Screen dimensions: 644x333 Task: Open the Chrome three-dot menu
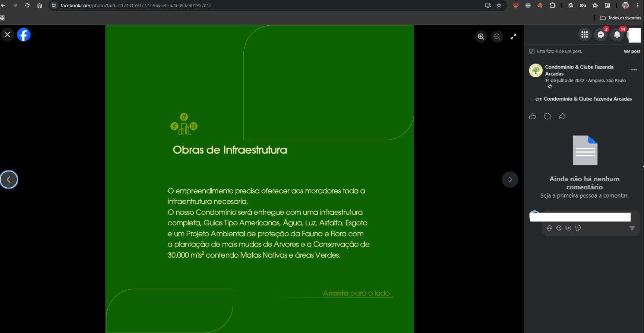click(x=638, y=5)
